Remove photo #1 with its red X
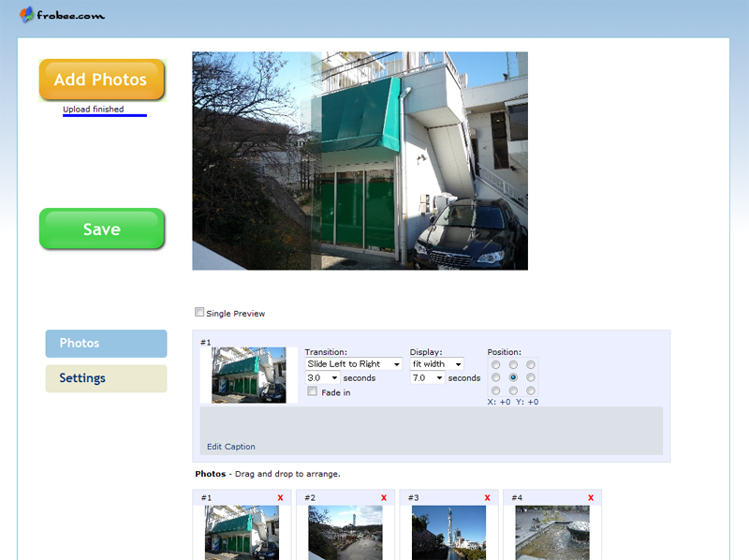Image resolution: width=749 pixels, height=560 pixels. pyautogui.click(x=280, y=498)
